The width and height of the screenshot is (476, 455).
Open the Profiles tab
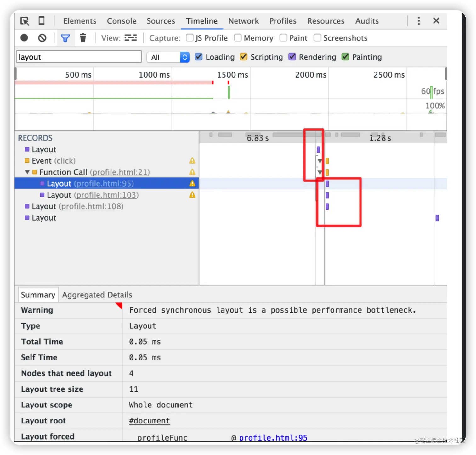pos(283,21)
